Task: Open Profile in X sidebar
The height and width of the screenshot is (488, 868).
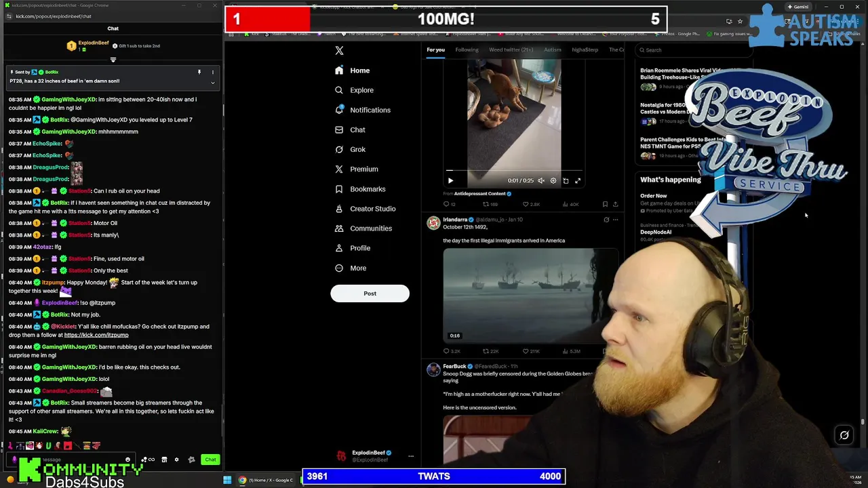Action: [x=353, y=248]
